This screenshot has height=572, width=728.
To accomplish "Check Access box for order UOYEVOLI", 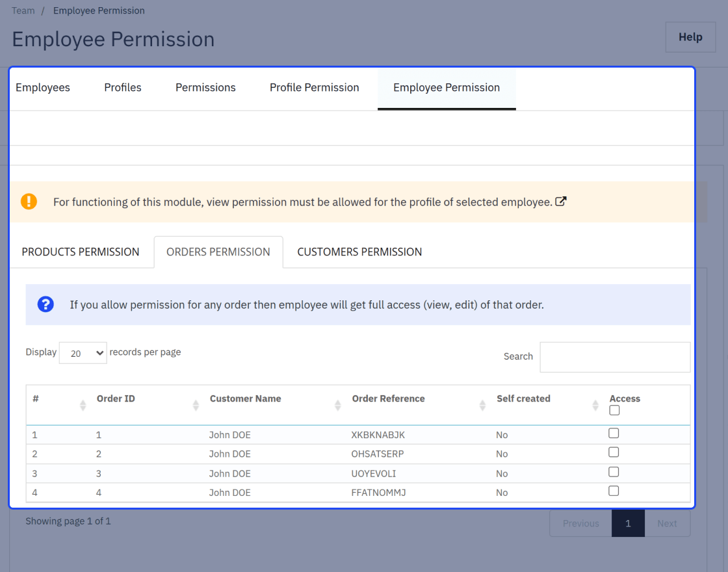I will click(614, 472).
